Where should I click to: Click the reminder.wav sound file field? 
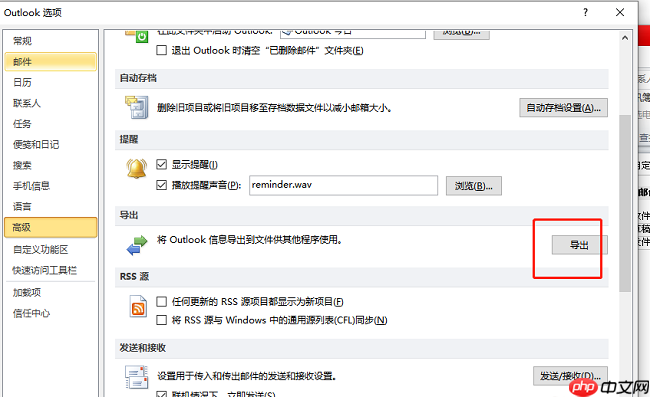point(343,185)
